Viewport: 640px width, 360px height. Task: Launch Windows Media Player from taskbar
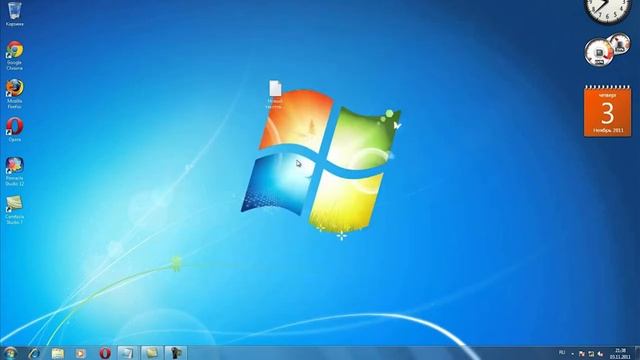coord(80,353)
